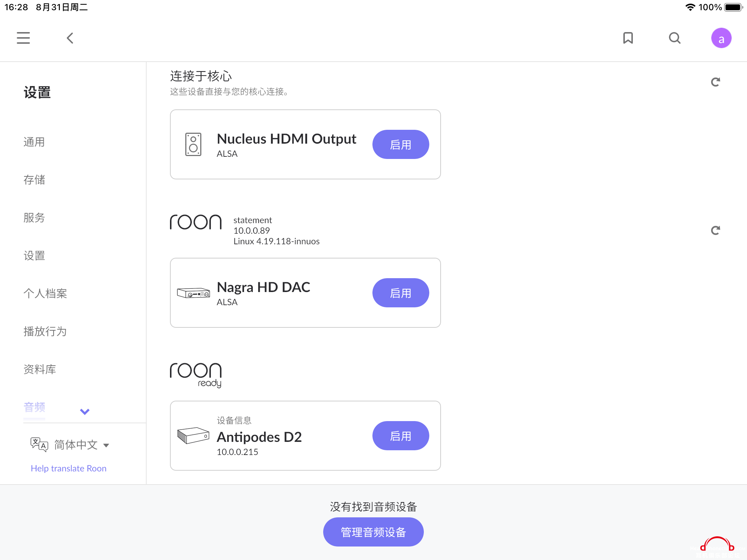Click the 设备信息 label on Antipodes card
This screenshot has width=747, height=560.
234,420
